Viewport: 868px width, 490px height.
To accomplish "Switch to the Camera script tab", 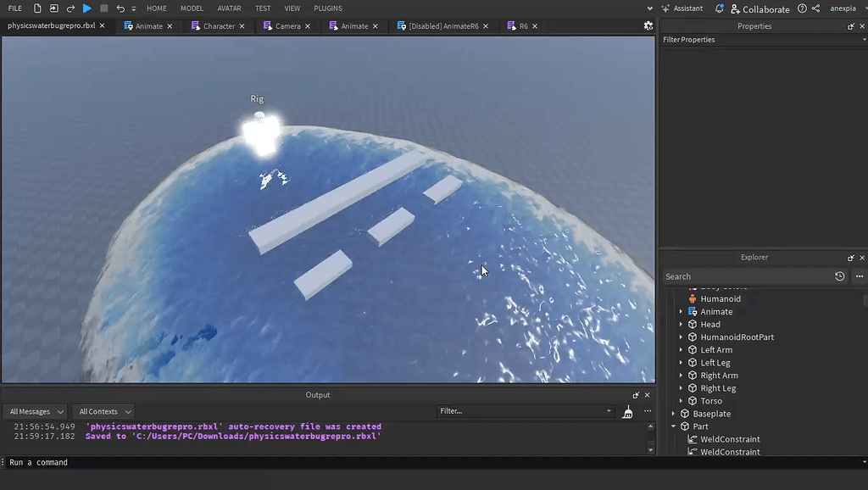I will click(x=287, y=26).
